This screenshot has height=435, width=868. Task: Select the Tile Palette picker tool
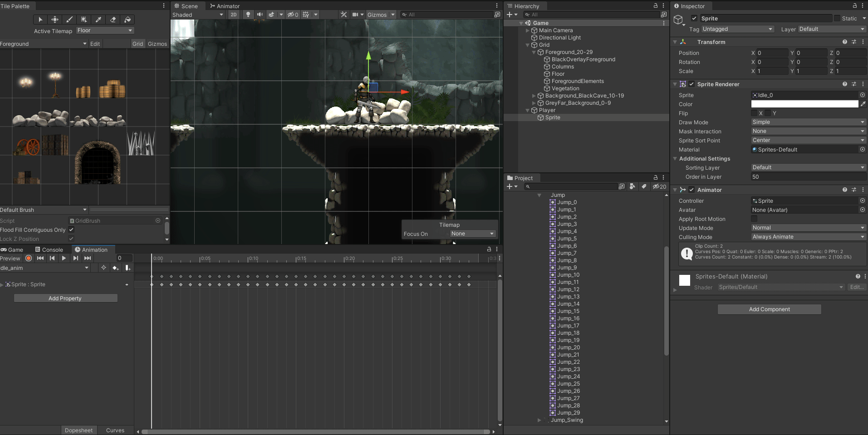click(98, 20)
